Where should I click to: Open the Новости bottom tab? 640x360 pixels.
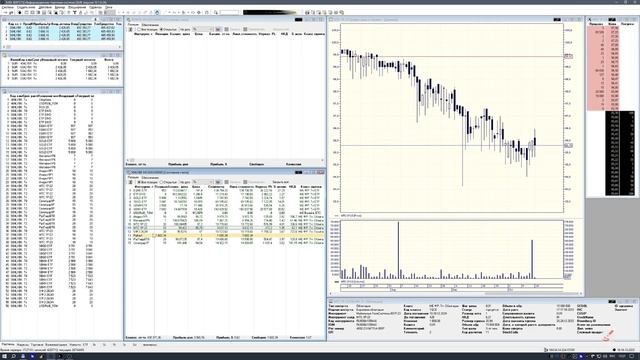[x=75, y=344]
